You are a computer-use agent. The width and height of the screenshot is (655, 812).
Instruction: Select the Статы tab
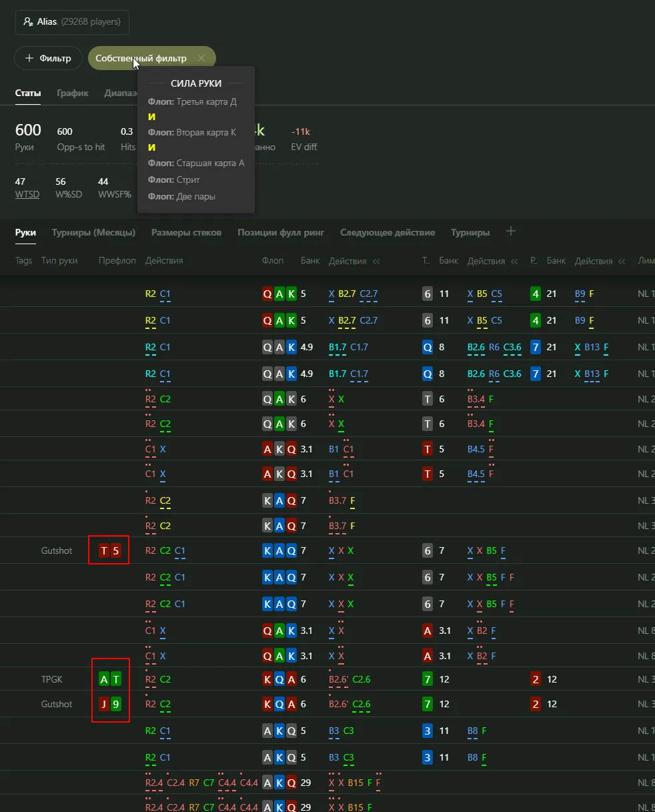coord(28,93)
